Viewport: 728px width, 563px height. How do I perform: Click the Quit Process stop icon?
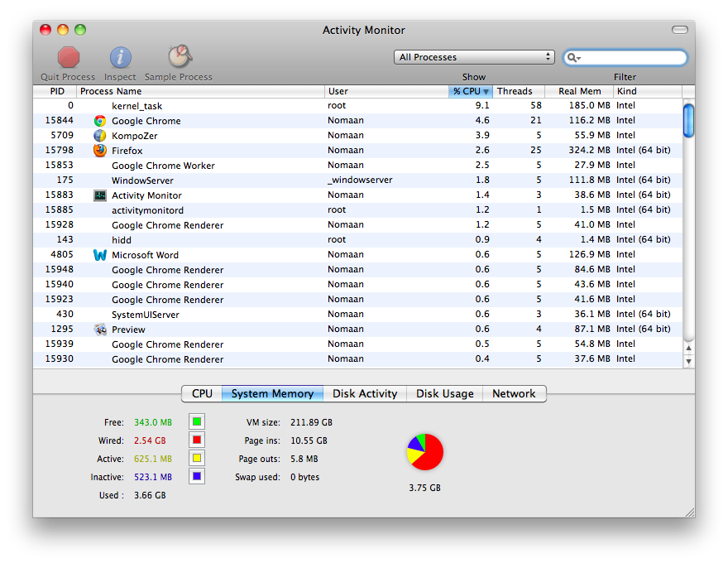(x=68, y=58)
